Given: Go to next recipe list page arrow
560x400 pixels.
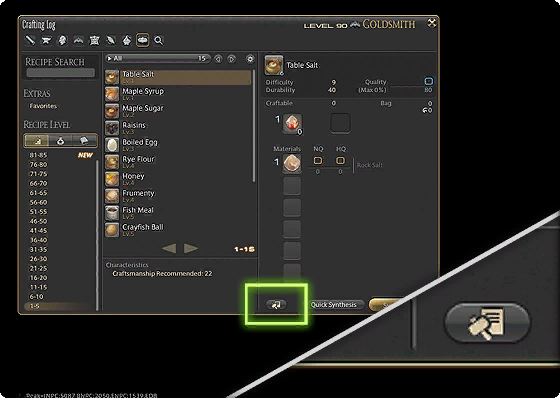Looking at the screenshot, I should [191, 248].
